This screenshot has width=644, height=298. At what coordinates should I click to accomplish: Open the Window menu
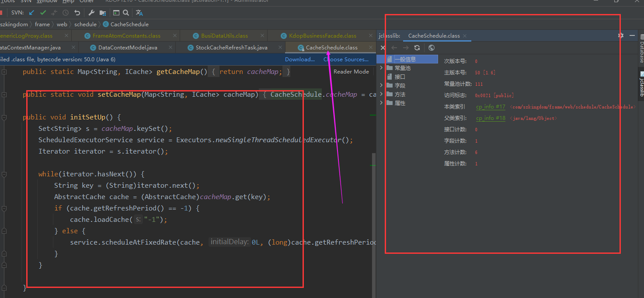[46, 1]
